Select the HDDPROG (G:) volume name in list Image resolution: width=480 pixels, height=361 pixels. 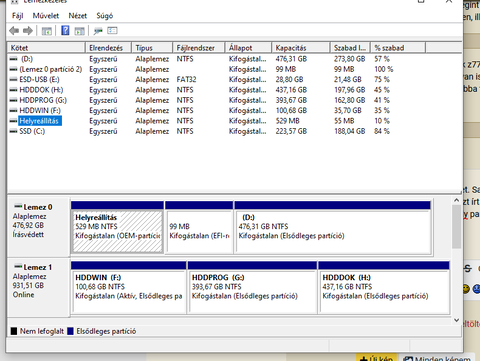pos(43,100)
